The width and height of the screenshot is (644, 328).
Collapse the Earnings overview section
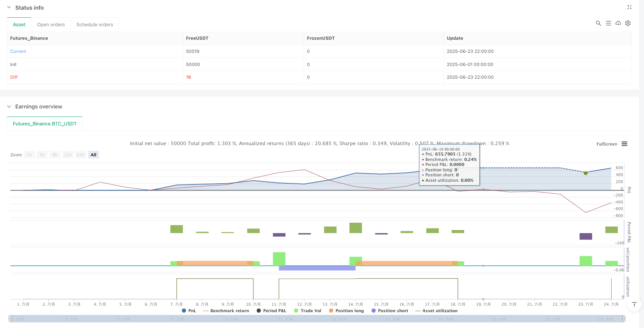[x=9, y=107]
